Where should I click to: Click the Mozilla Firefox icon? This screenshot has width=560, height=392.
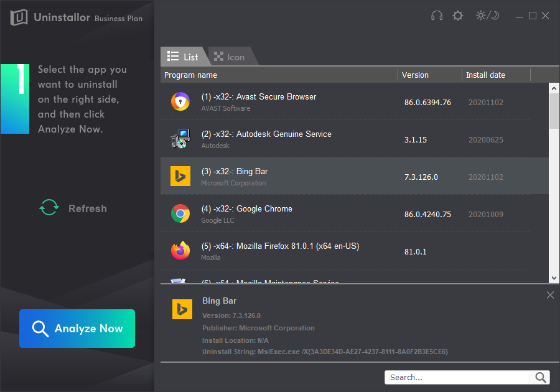click(180, 251)
